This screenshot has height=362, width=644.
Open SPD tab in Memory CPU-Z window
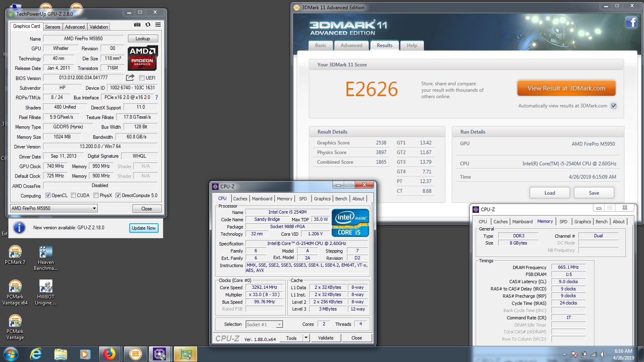[563, 222]
